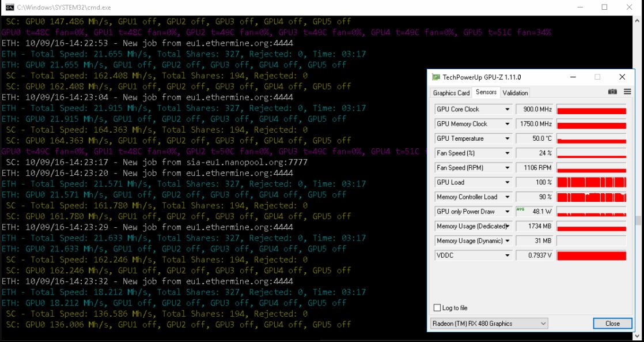Open the Radeon RX 480 Graphics selector

(489, 324)
